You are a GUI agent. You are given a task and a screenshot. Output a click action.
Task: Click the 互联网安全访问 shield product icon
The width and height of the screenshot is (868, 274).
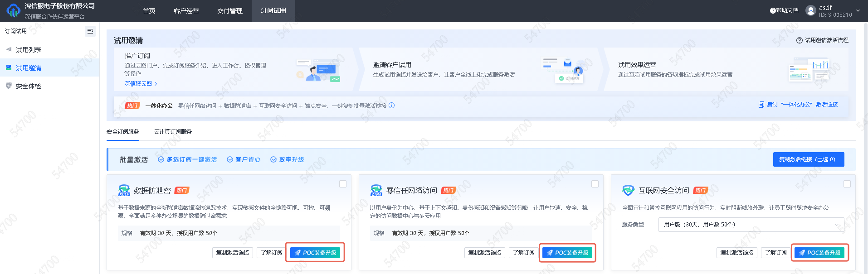pos(628,190)
